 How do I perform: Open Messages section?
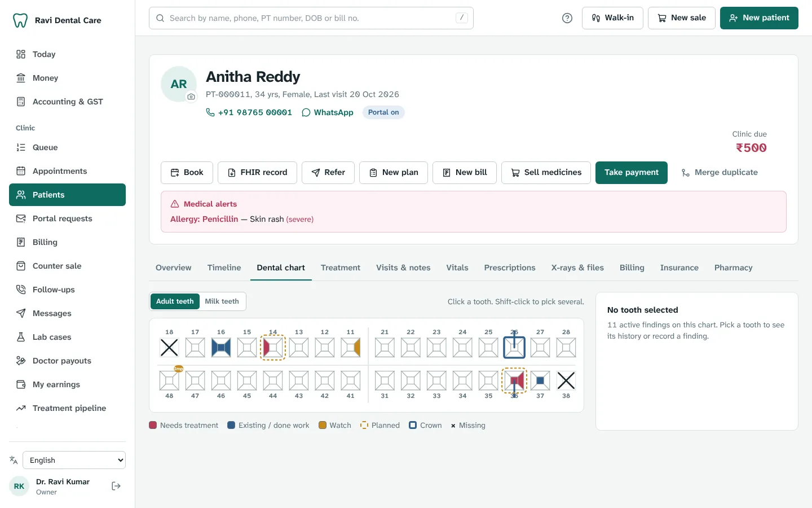[x=67, y=313]
